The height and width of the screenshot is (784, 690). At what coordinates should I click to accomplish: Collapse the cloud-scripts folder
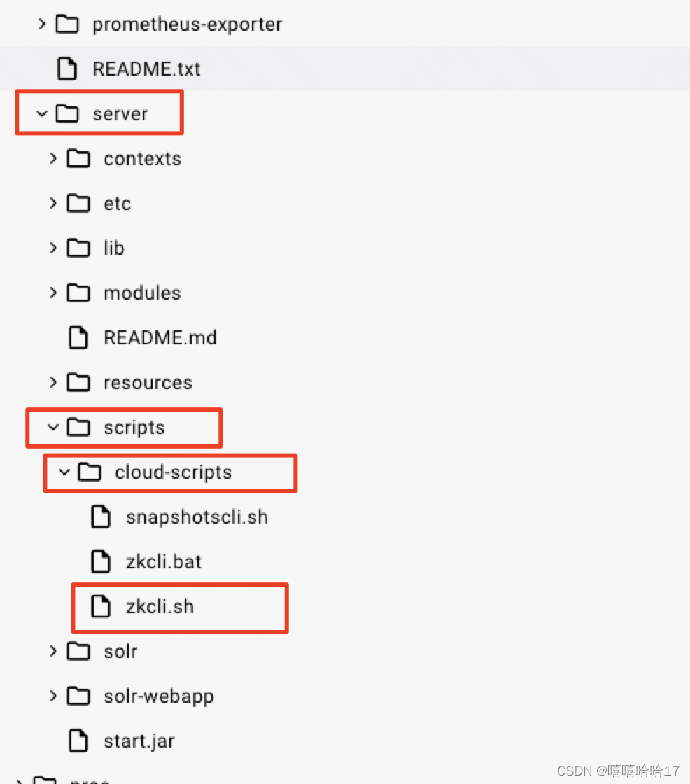64,472
